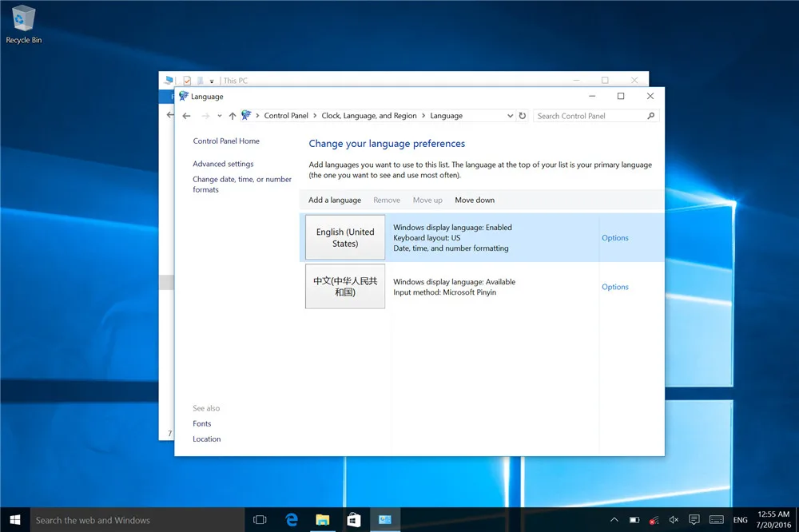Open the Windows Store taskbar icon
This screenshot has height=532, width=799.
pyautogui.click(x=353, y=520)
